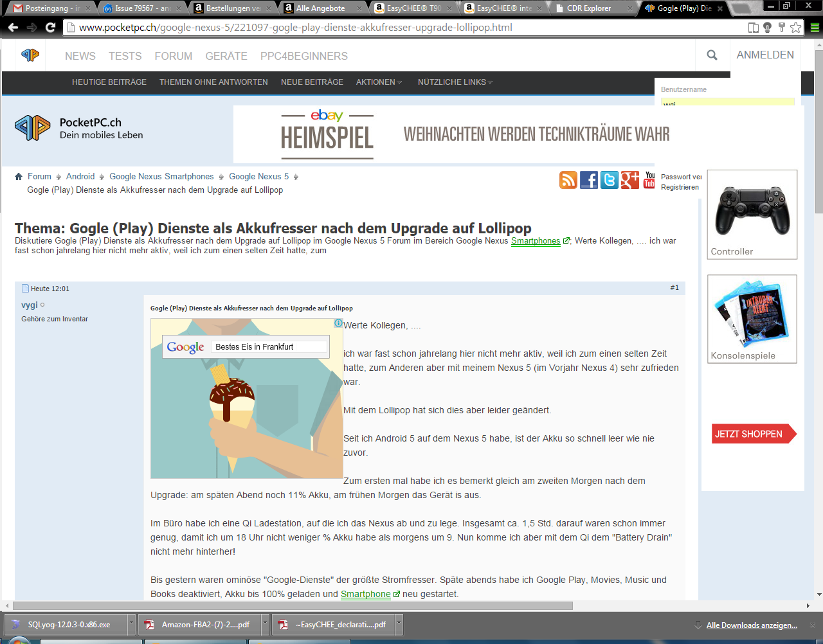Open the Twitter share icon
823x644 pixels.
pos(610,180)
